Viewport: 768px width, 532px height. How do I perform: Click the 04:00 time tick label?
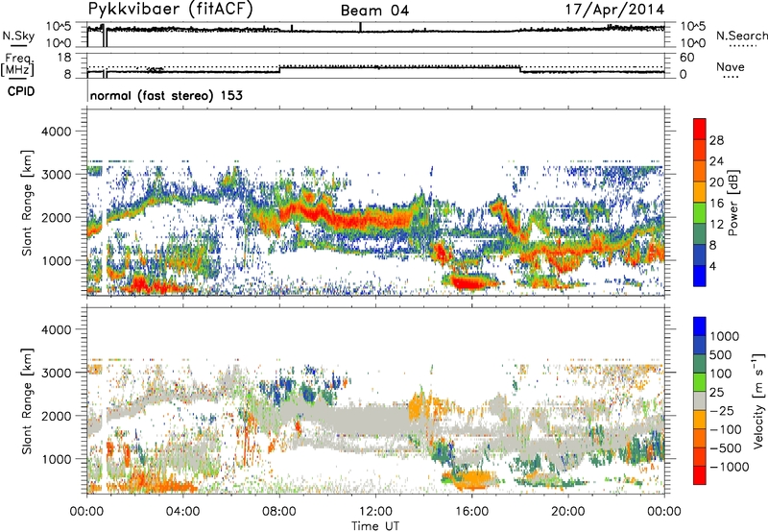tap(182, 512)
